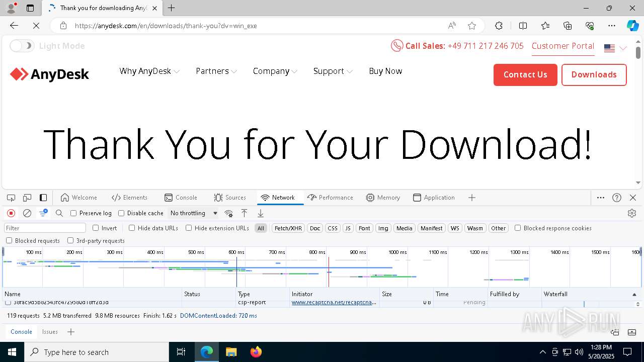Launch Firefox from the taskbar
This screenshot has height=362, width=644.
pyautogui.click(x=256, y=352)
